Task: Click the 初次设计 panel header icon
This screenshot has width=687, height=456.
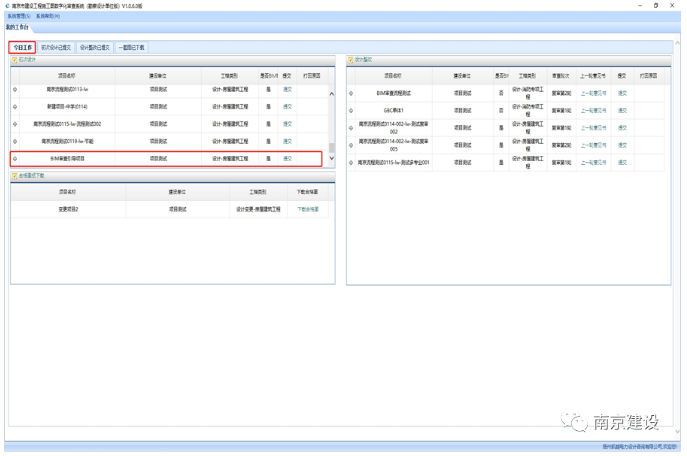Action: pyautogui.click(x=14, y=60)
